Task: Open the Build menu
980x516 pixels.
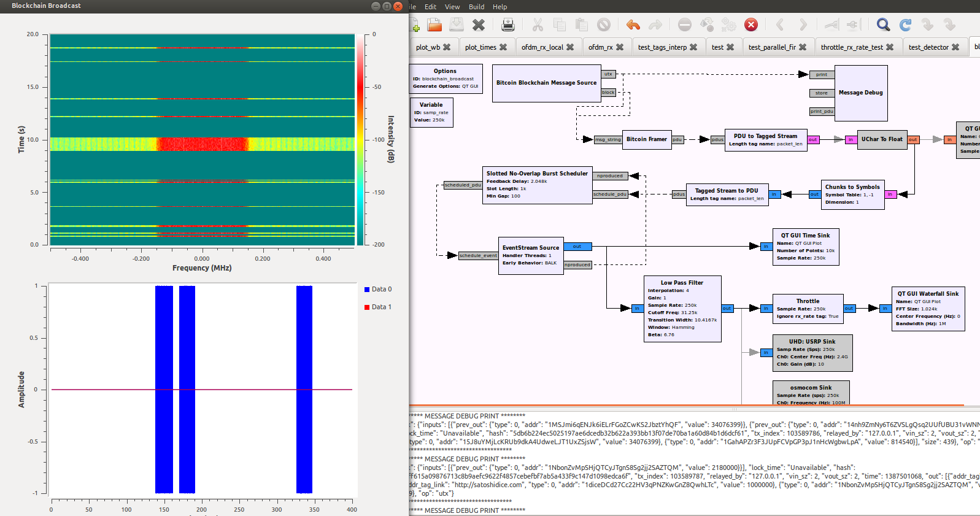Action: point(476,7)
